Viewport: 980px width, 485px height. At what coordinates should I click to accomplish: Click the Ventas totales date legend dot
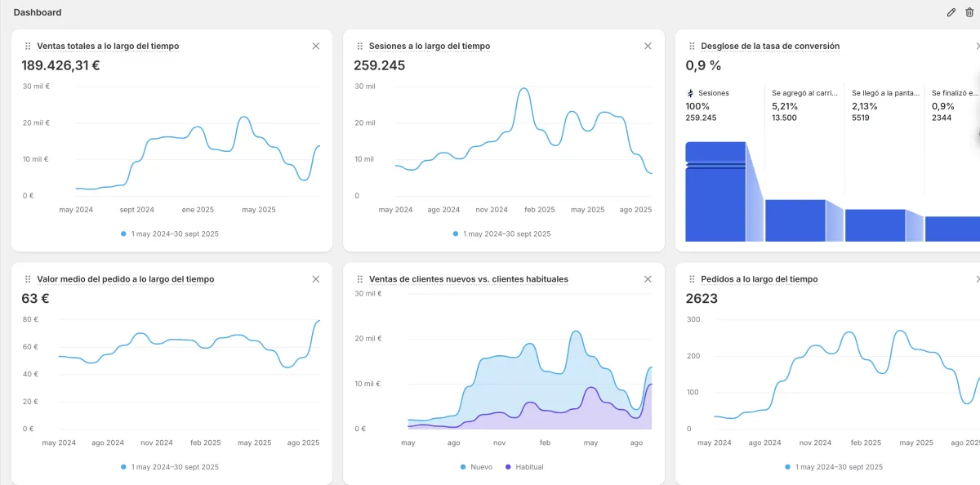click(x=123, y=234)
